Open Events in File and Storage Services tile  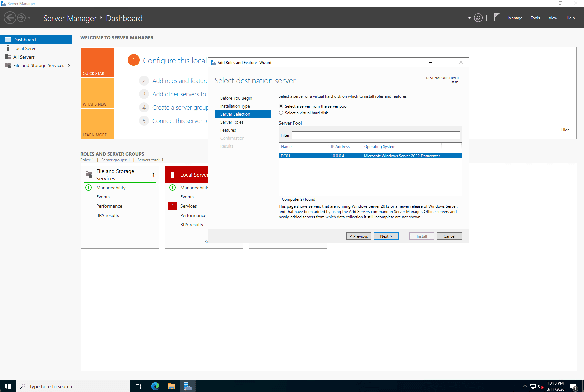click(x=103, y=197)
